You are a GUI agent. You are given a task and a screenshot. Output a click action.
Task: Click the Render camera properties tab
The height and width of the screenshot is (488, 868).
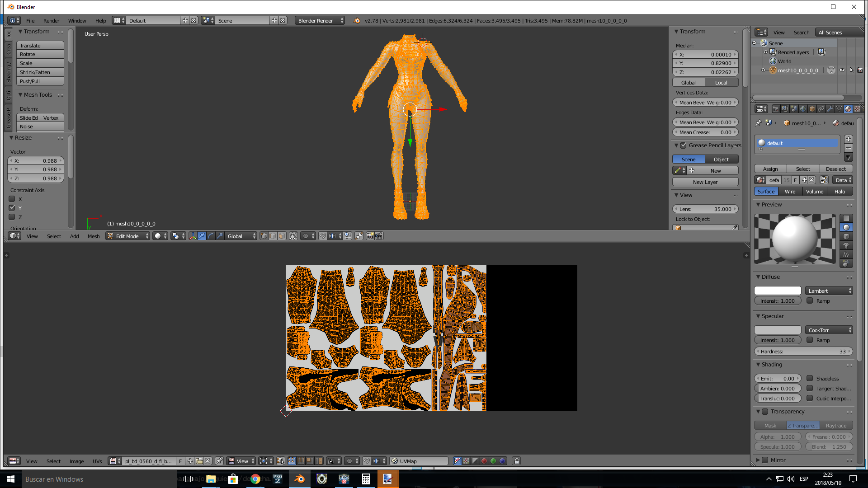point(776,109)
